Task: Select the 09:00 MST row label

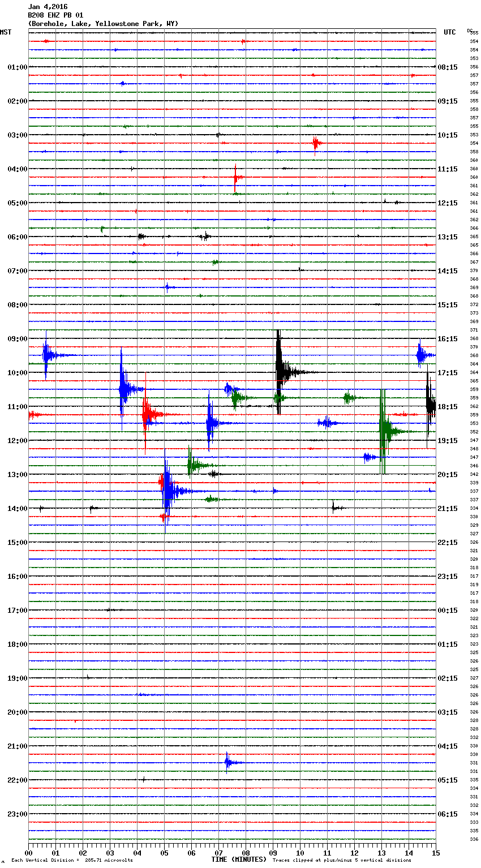Action: point(18,339)
